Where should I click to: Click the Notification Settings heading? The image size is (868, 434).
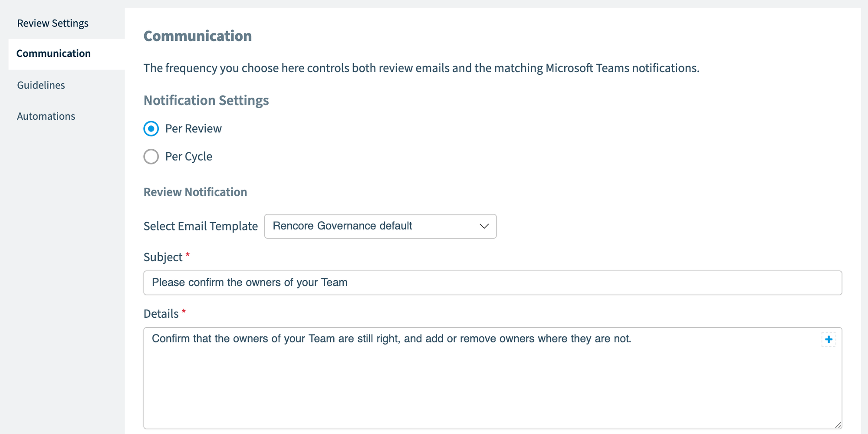pyautogui.click(x=206, y=101)
